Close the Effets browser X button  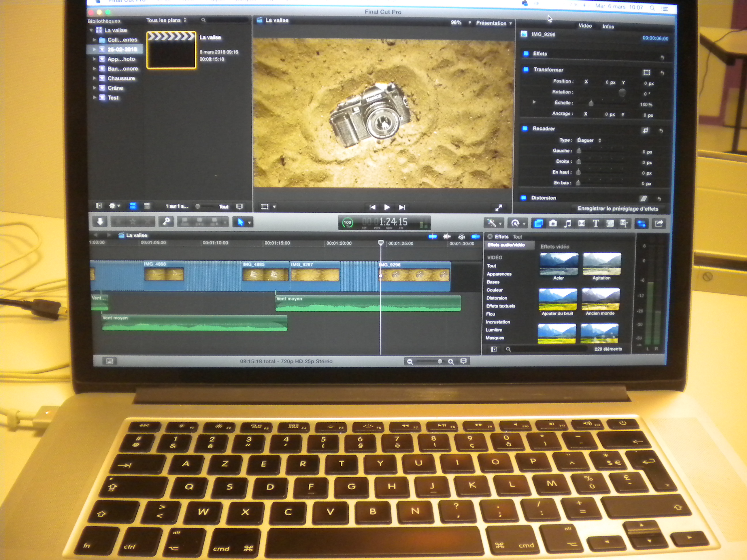pos(490,237)
